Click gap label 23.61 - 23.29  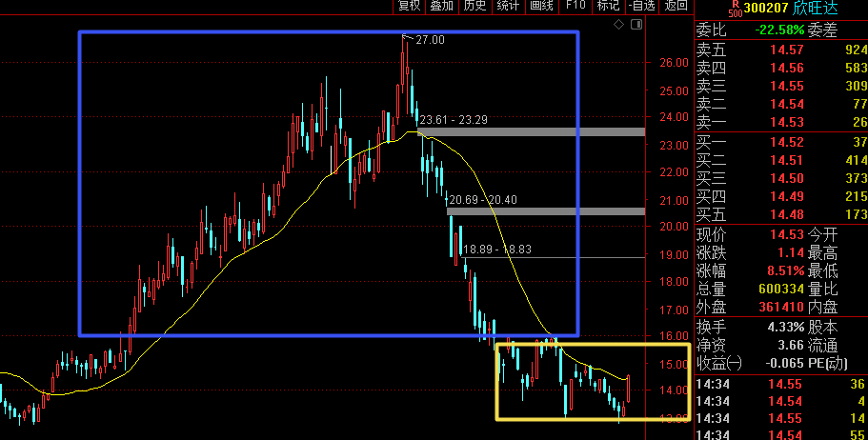click(x=454, y=120)
